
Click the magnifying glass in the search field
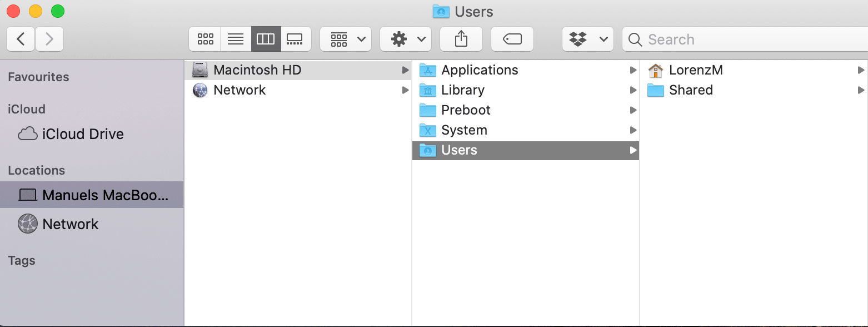click(634, 39)
